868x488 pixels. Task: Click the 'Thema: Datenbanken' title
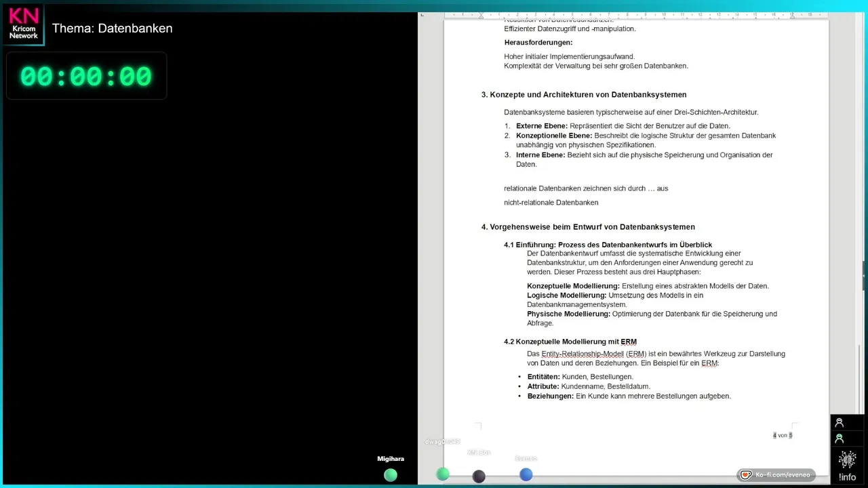[x=113, y=28]
